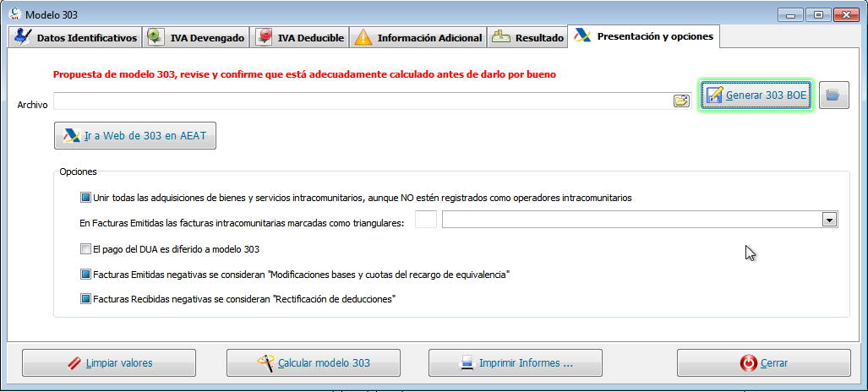The height and width of the screenshot is (392, 868).
Task: Click Ir a Web de 303 en AEAT
Action: [x=135, y=136]
